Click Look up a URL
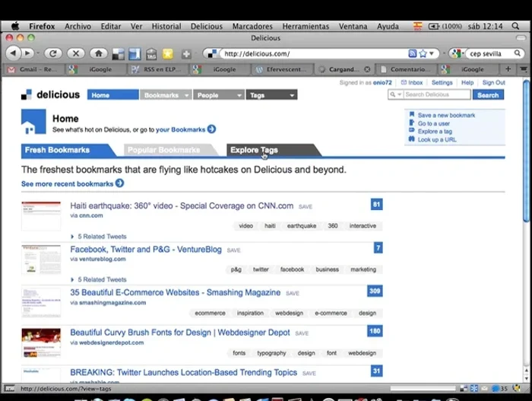The height and width of the screenshot is (401, 532). 437,140
